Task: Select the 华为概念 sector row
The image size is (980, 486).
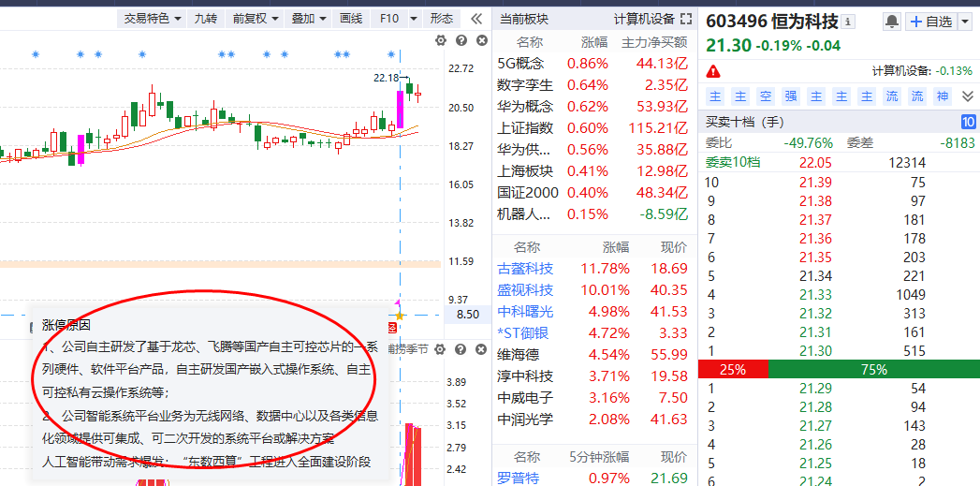Action: pyautogui.click(x=593, y=107)
